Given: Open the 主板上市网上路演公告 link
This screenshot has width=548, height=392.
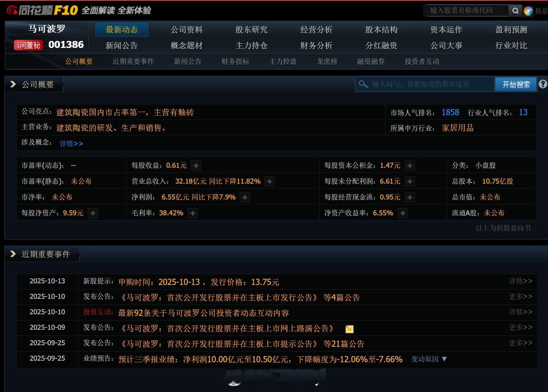Looking at the screenshot, I should pyautogui.click(x=227, y=329).
